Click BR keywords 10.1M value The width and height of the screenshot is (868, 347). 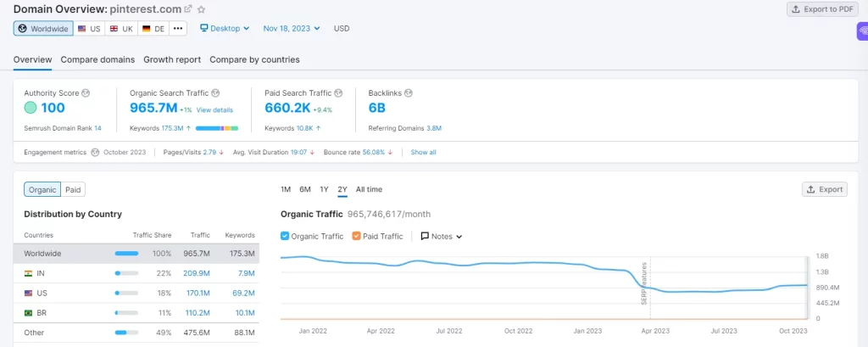(x=244, y=312)
